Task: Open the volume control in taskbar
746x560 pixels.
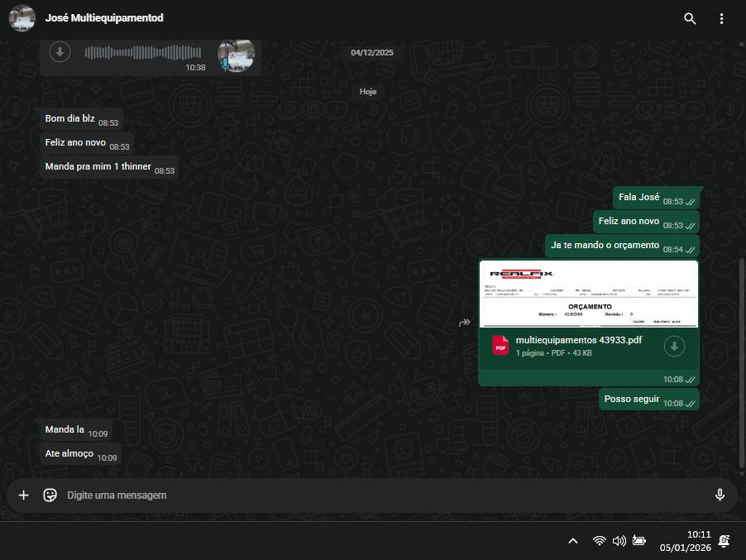Action: coord(619,541)
